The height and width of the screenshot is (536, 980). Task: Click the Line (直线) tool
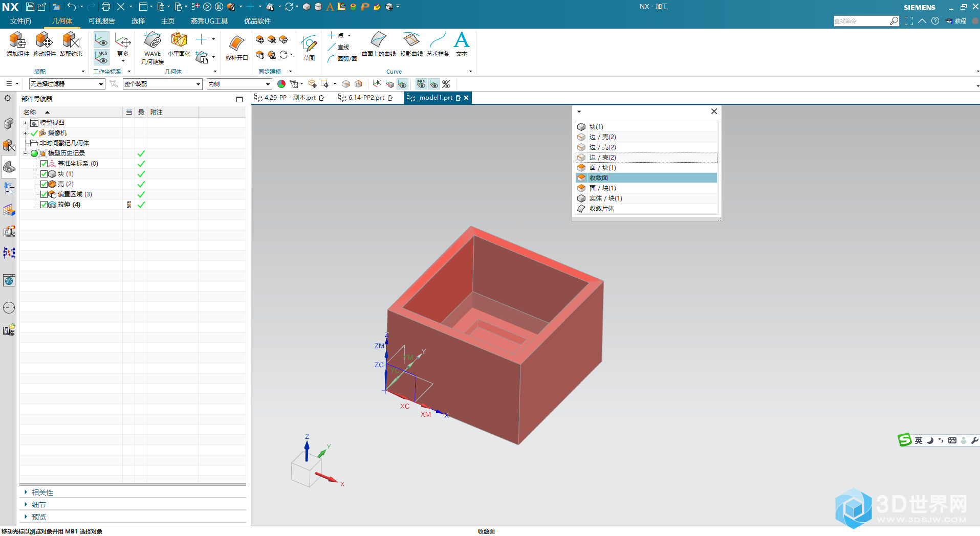(x=338, y=47)
